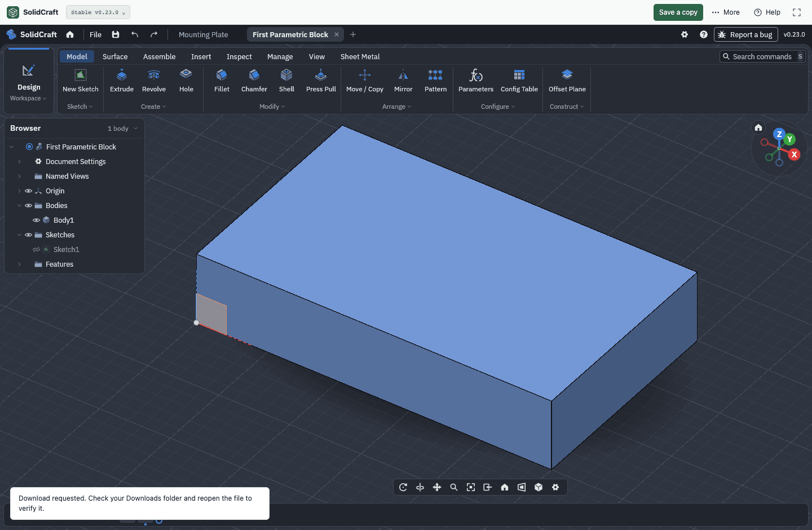Open the Modify group dropdown

point(272,107)
